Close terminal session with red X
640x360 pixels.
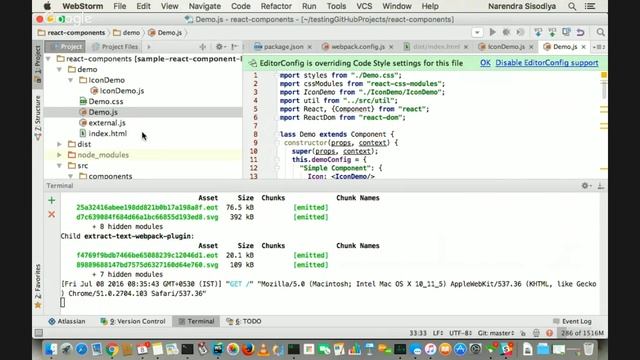(x=51, y=214)
